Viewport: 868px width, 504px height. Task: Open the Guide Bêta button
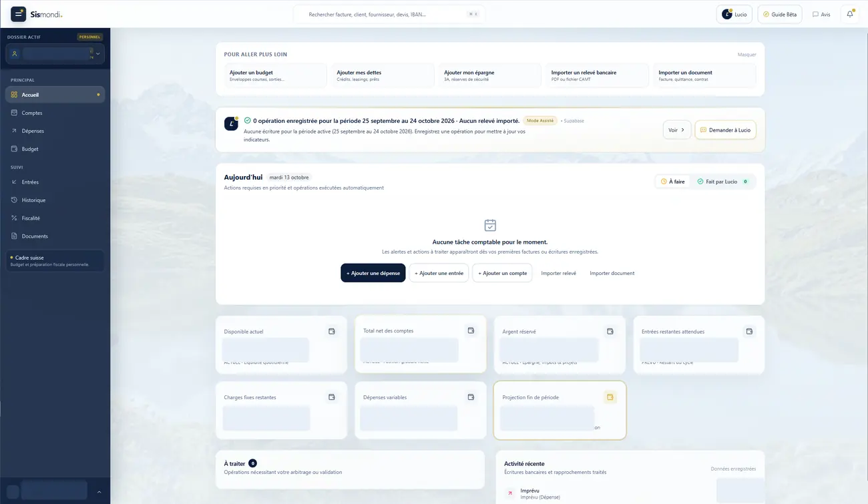coord(780,14)
